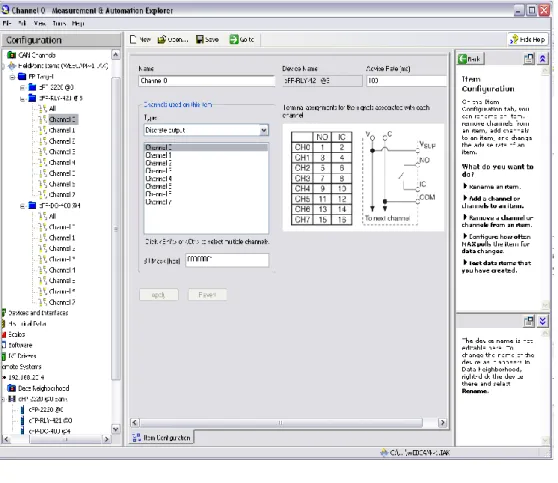Click the New document icon in toolbar

[133, 40]
